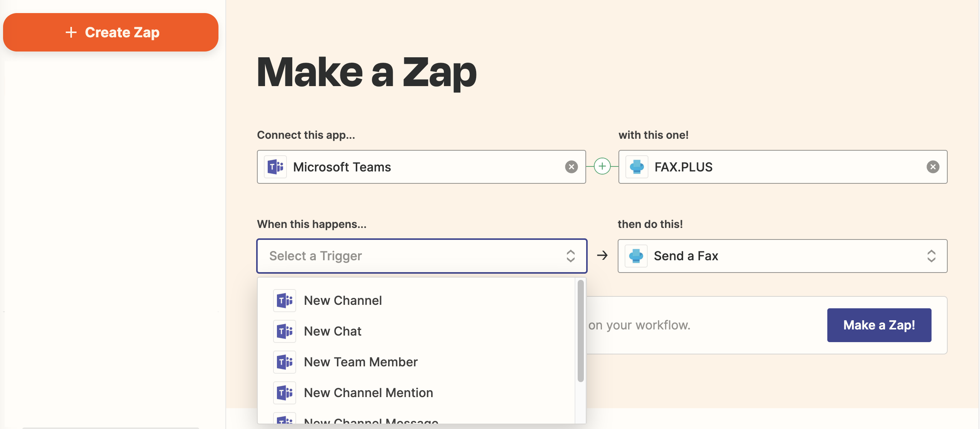Click the 'When this happens...' label
The image size is (980, 429).
pyautogui.click(x=312, y=224)
